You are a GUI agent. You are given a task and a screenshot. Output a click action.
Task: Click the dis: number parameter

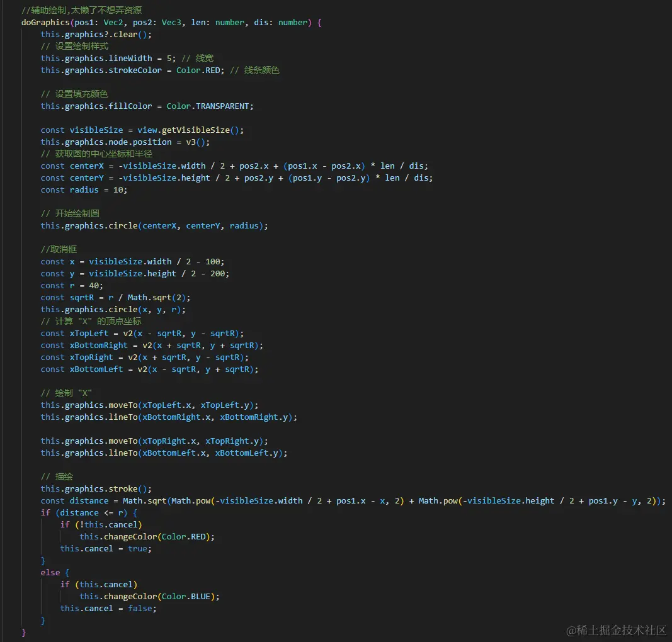[280, 22]
